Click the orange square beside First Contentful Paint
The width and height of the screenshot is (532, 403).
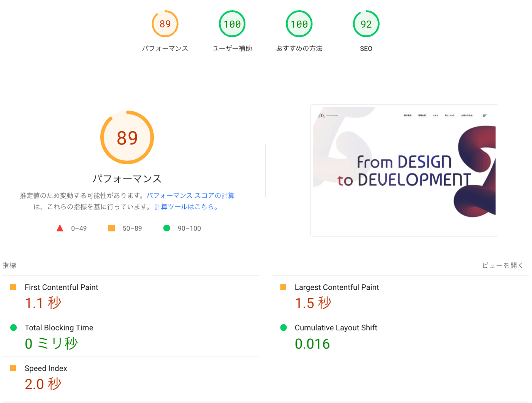(13, 287)
